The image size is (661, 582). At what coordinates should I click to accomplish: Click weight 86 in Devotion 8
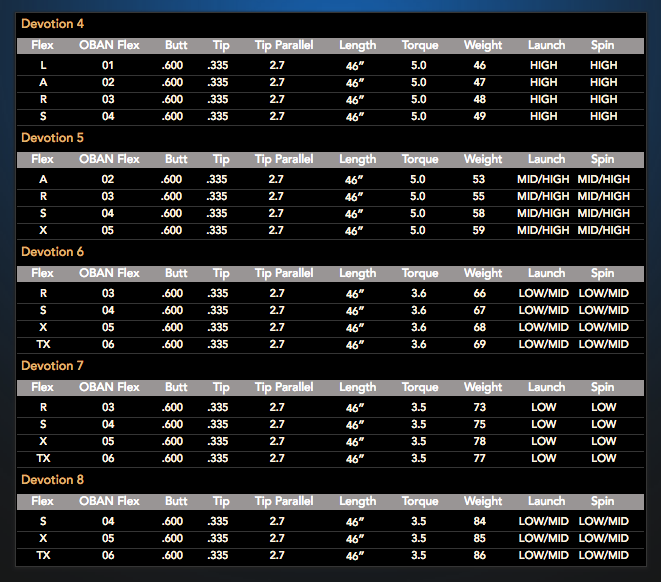479,555
